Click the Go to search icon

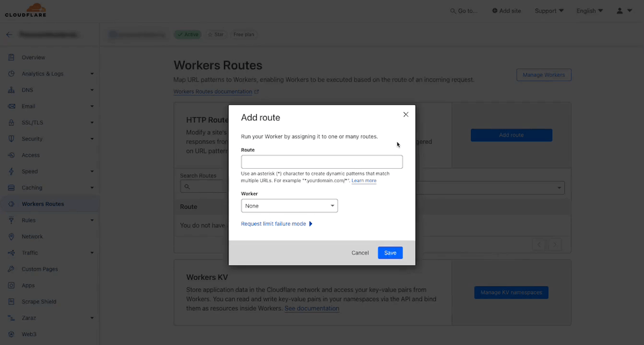(453, 11)
